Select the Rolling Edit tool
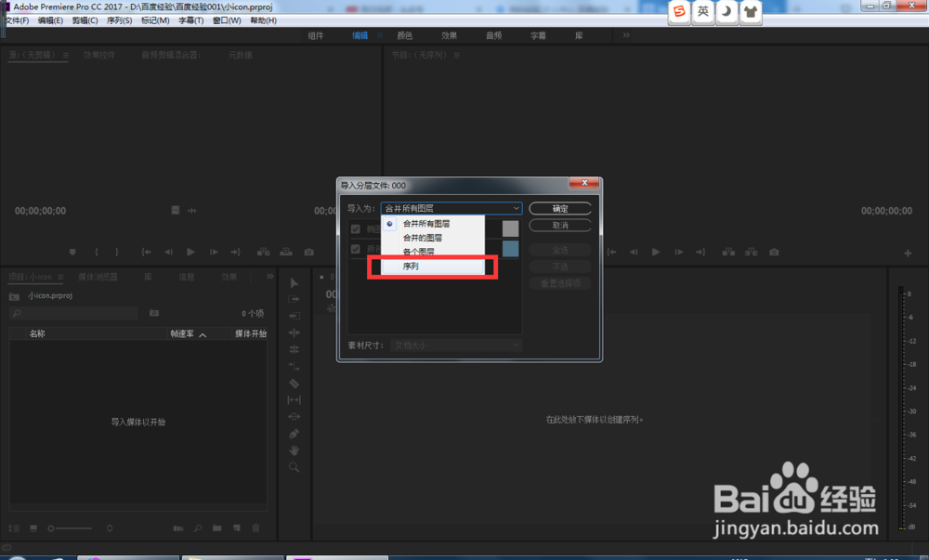The width and height of the screenshot is (929, 560). [294, 349]
